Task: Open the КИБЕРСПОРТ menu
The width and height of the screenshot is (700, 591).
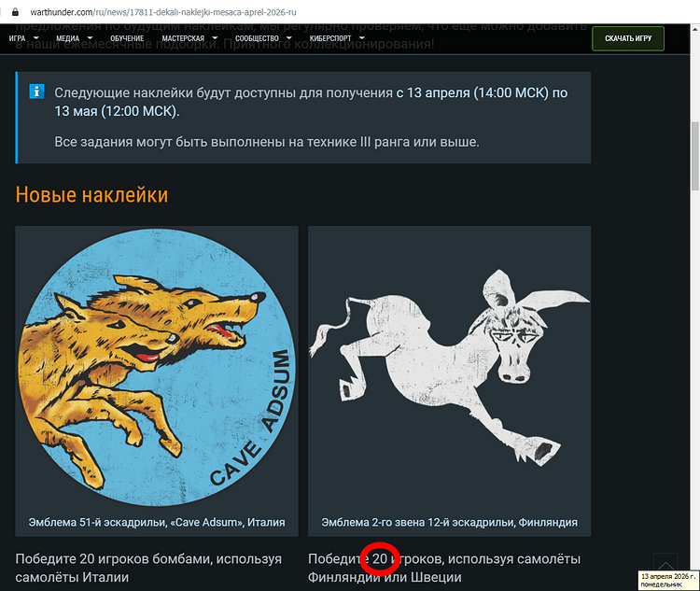Action: pyautogui.click(x=330, y=38)
